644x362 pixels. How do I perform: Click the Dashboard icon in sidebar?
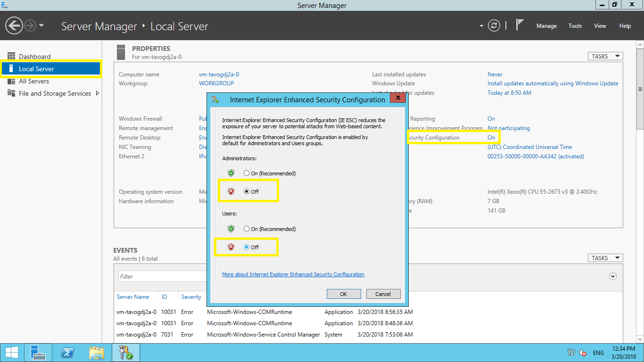(11, 57)
